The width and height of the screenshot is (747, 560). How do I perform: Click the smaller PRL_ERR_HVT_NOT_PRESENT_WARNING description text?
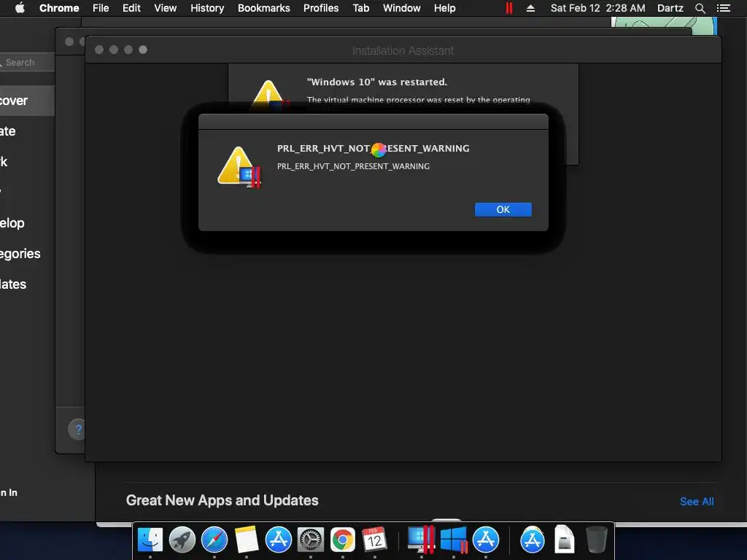[353, 166]
